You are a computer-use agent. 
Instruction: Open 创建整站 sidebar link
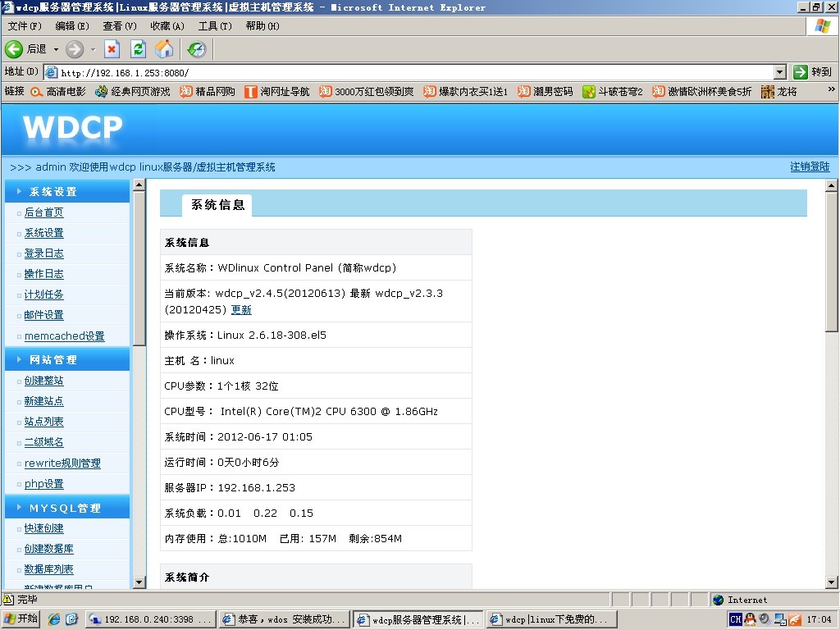(x=44, y=381)
